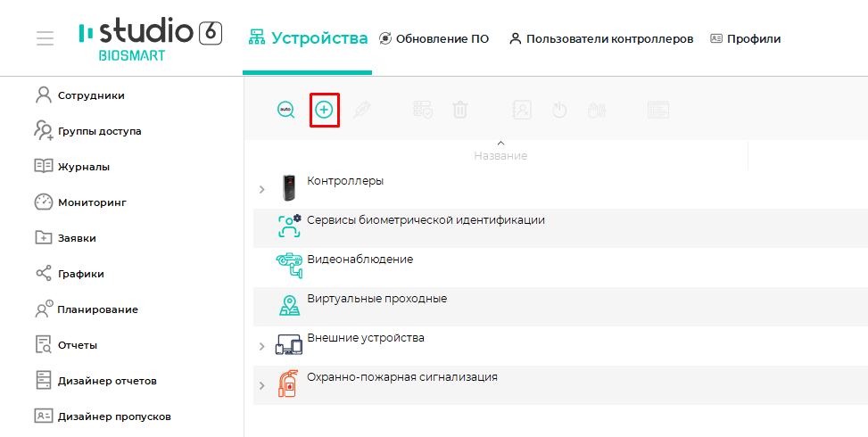The width and height of the screenshot is (868, 437).
Task: Run automatic device search (auto magnifier)
Action: (x=286, y=110)
